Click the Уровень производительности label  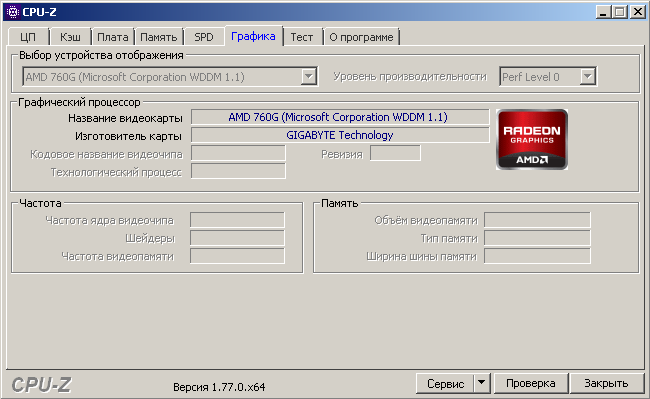tap(410, 77)
